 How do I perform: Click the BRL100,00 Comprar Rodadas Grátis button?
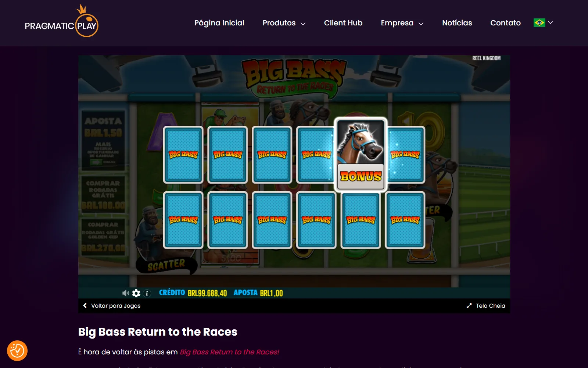[103, 195]
